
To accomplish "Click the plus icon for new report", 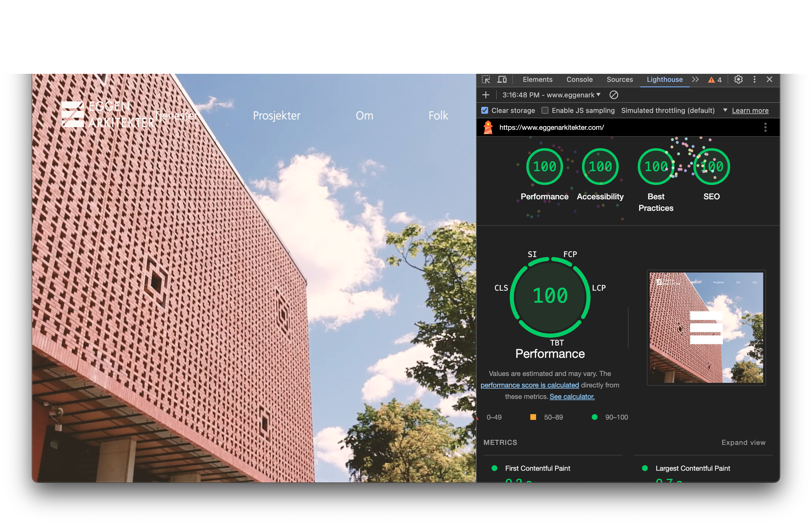I will coord(486,95).
